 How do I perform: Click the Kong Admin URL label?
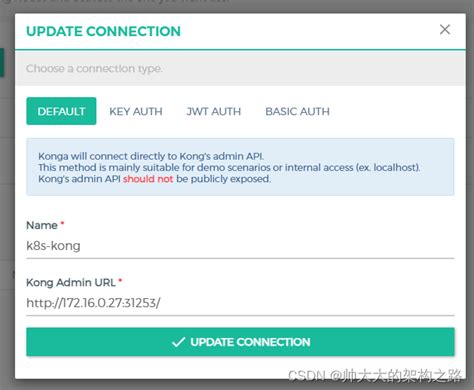pyautogui.click(x=71, y=283)
